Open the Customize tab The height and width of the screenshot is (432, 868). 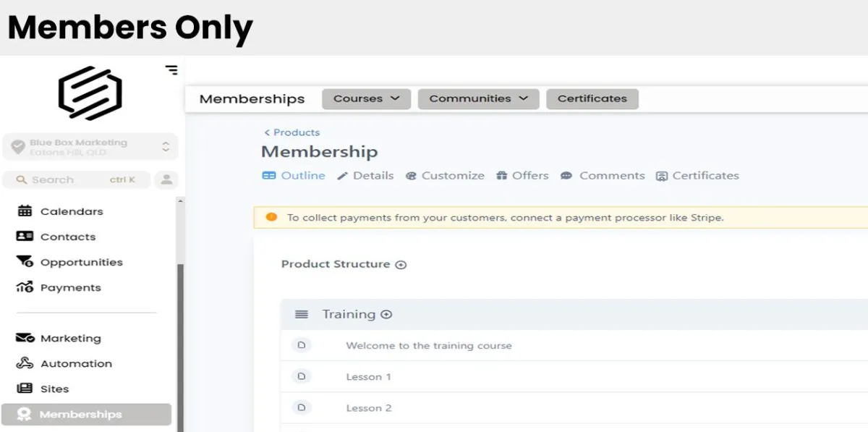pos(445,176)
